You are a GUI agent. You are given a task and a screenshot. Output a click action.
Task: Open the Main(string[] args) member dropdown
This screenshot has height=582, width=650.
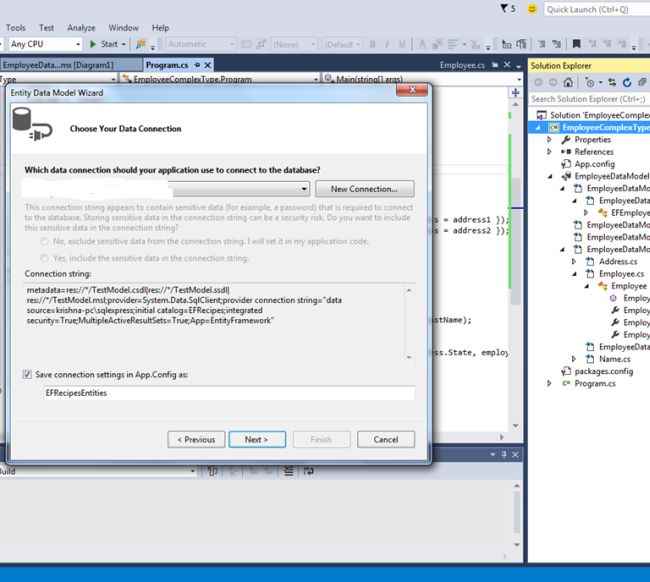click(519, 79)
